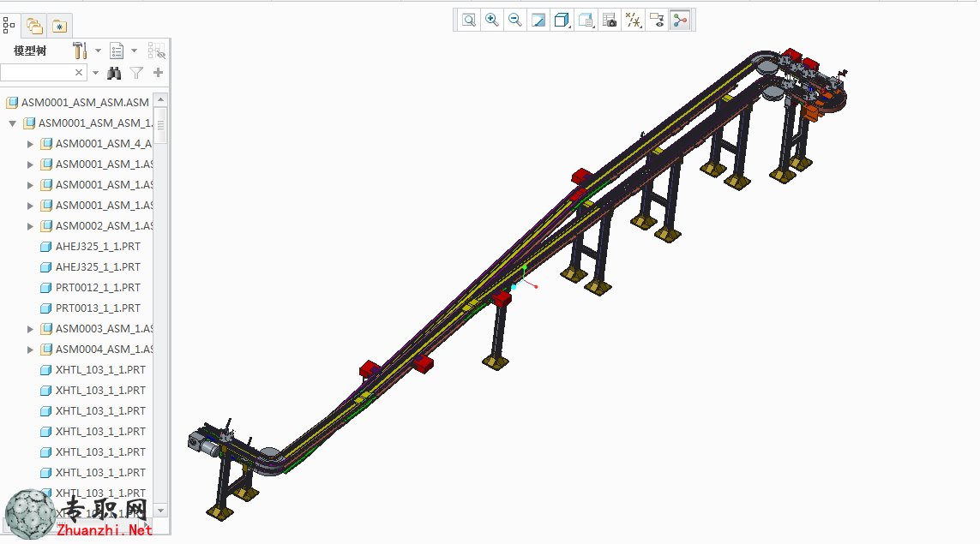Toggle the Annotation Display eye icon
The width and height of the screenshot is (980, 544).
click(x=657, y=20)
